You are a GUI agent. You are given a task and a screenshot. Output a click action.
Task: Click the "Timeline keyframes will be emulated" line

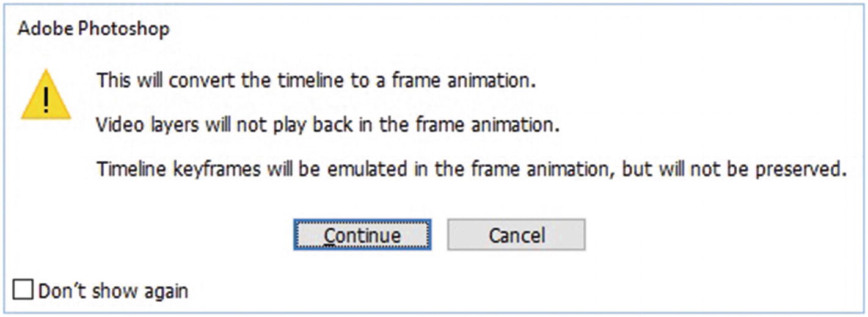(x=471, y=169)
